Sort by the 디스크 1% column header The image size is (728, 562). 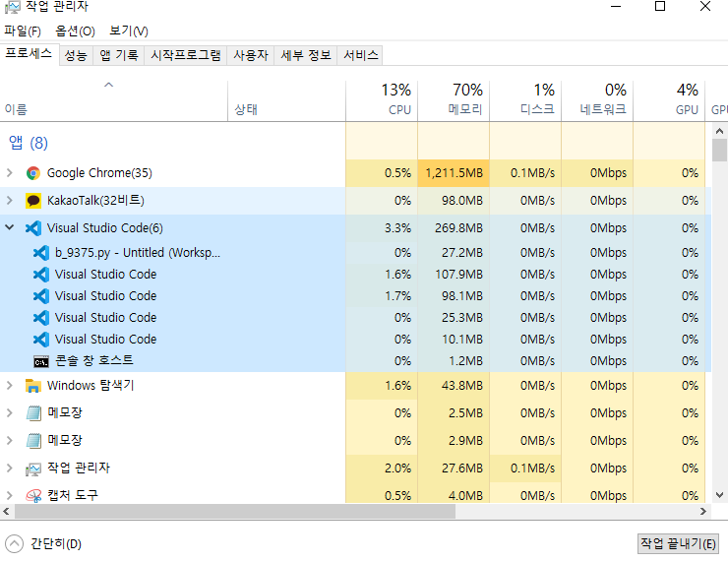pos(525,100)
